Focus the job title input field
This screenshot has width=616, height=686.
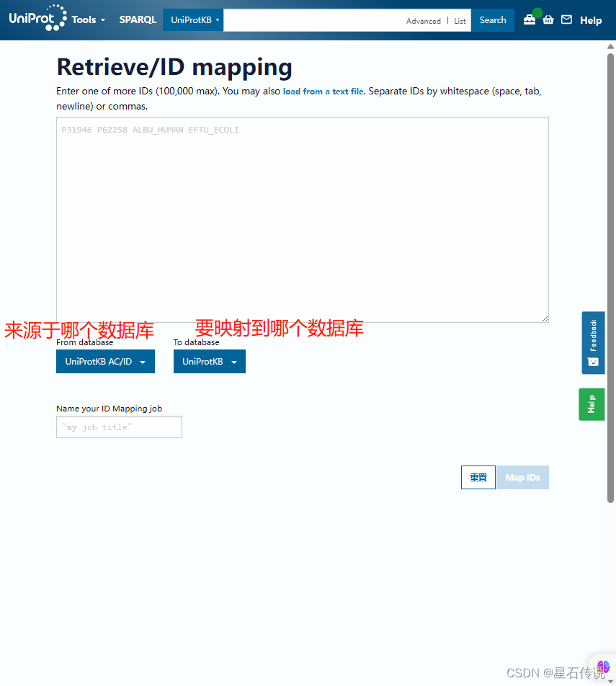119,427
